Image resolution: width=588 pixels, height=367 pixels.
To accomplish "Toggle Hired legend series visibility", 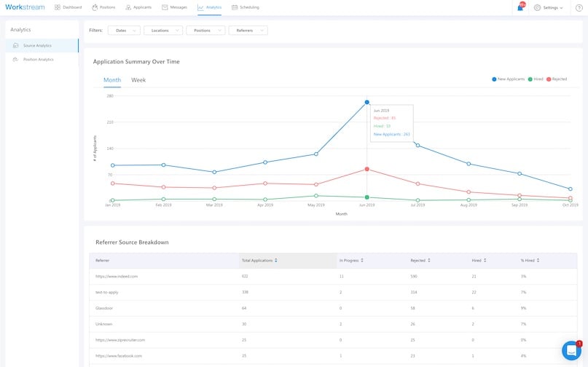I will click(536, 79).
